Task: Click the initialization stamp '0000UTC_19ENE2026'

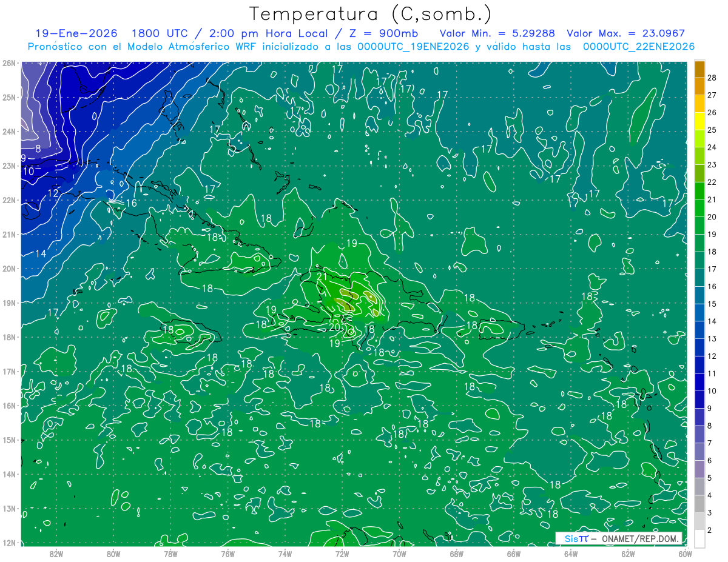Action: pyautogui.click(x=413, y=47)
